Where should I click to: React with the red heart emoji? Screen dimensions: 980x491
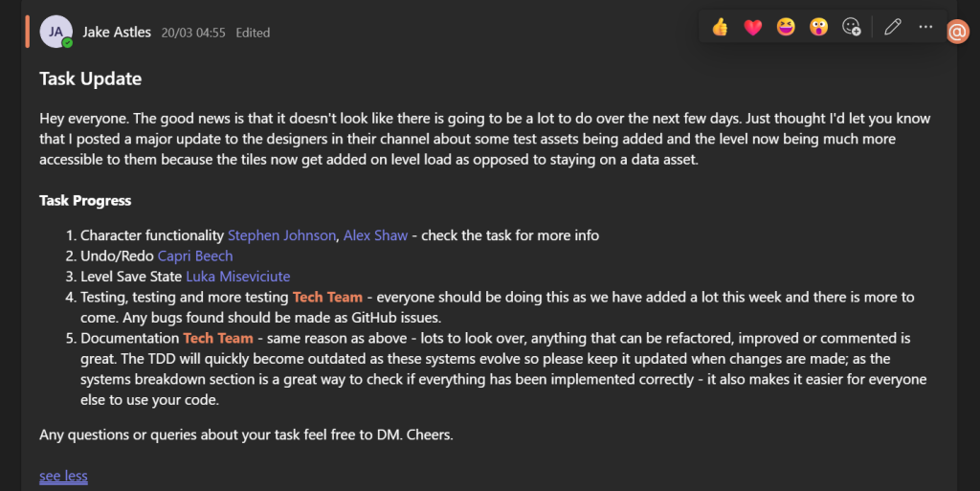(x=753, y=27)
